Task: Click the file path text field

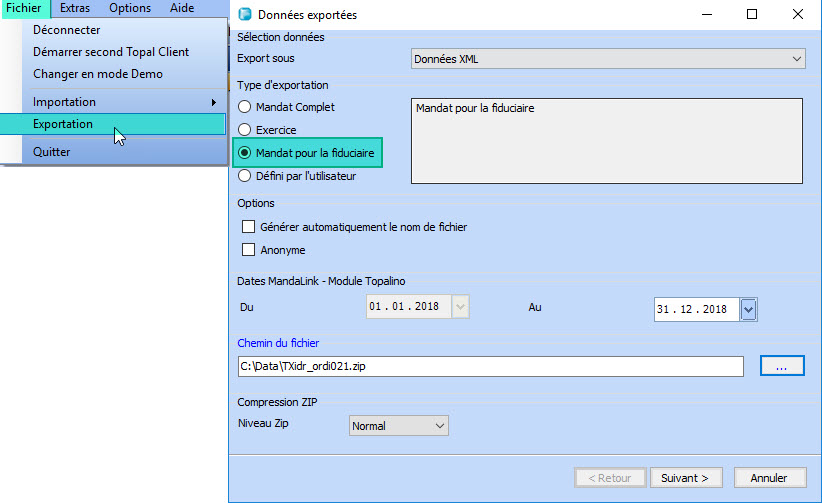Action: coord(490,367)
